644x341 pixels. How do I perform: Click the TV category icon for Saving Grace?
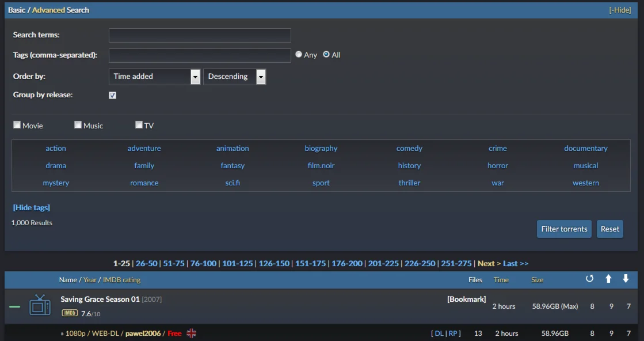(x=40, y=305)
